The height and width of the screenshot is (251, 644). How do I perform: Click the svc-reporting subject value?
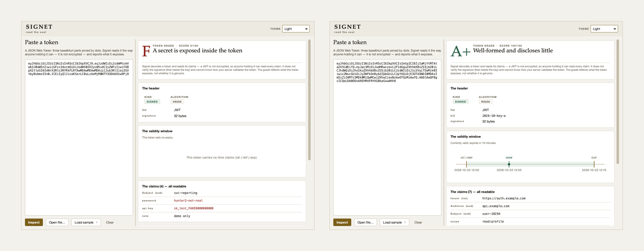pyautogui.click(x=185, y=193)
